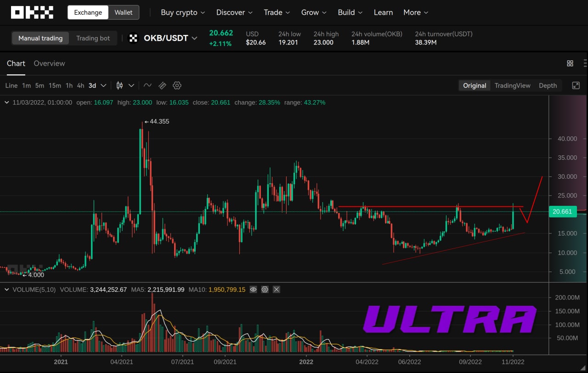Expand more timeframes arrow after 3d

pos(104,85)
